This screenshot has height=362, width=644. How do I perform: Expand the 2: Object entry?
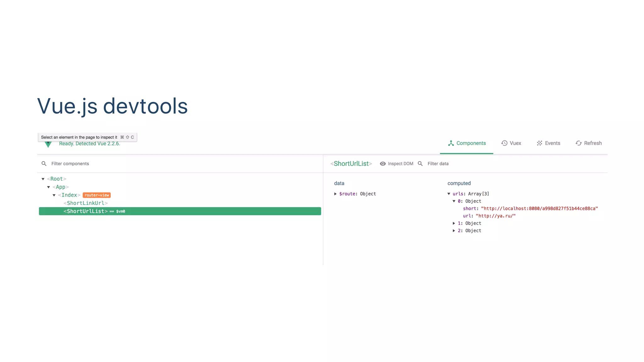pyautogui.click(x=454, y=231)
